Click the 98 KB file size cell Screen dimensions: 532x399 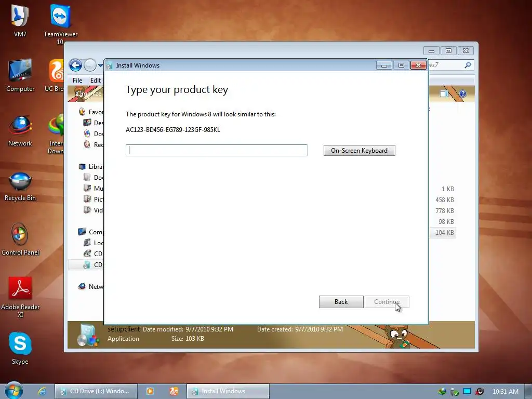click(446, 221)
